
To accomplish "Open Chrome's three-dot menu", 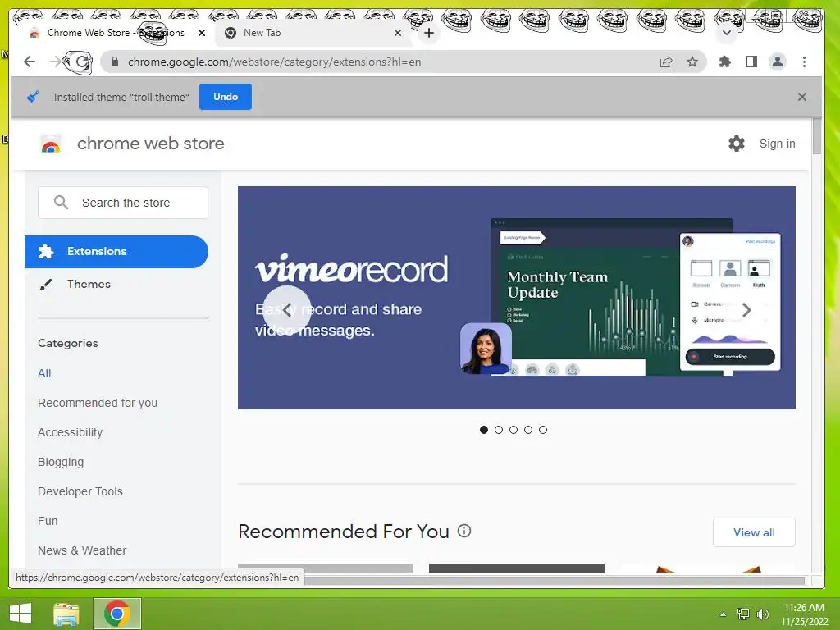I will [804, 62].
